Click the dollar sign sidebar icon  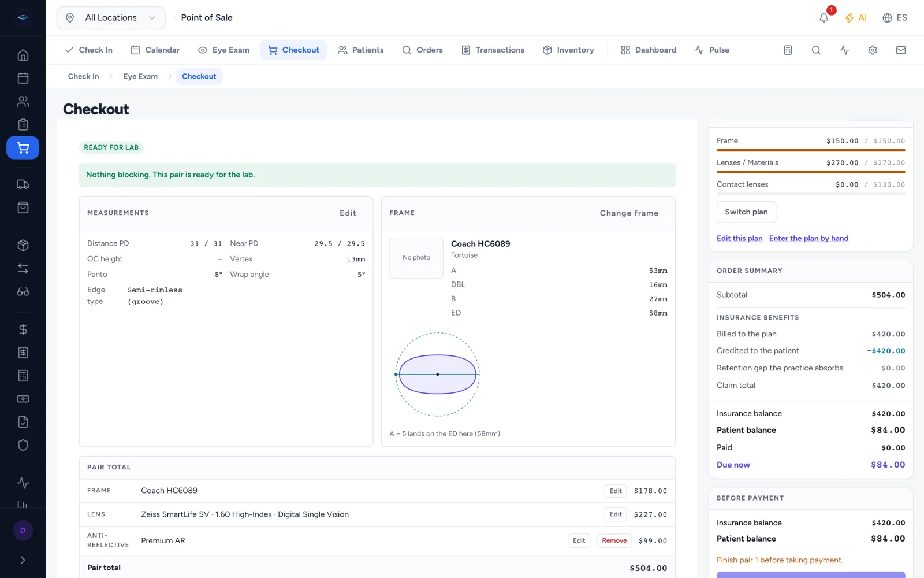(x=23, y=329)
